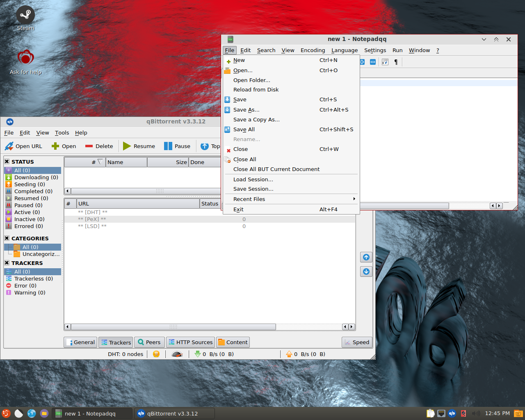Toggle show all characters pilcrow icon
The height and width of the screenshot is (420, 525).
(396, 62)
